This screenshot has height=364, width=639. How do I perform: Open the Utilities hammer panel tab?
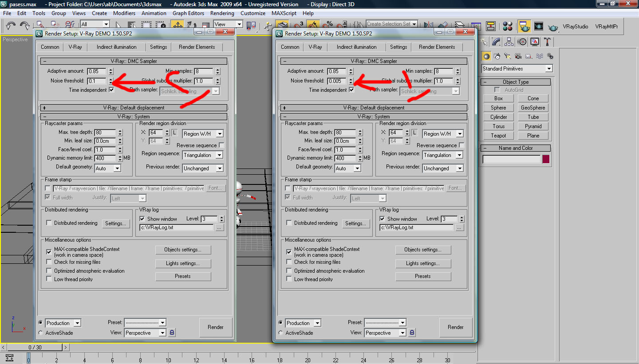548,42
